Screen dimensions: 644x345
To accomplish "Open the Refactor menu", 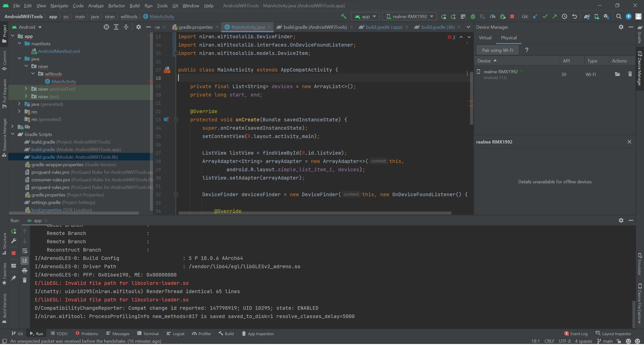I will [x=116, y=6].
